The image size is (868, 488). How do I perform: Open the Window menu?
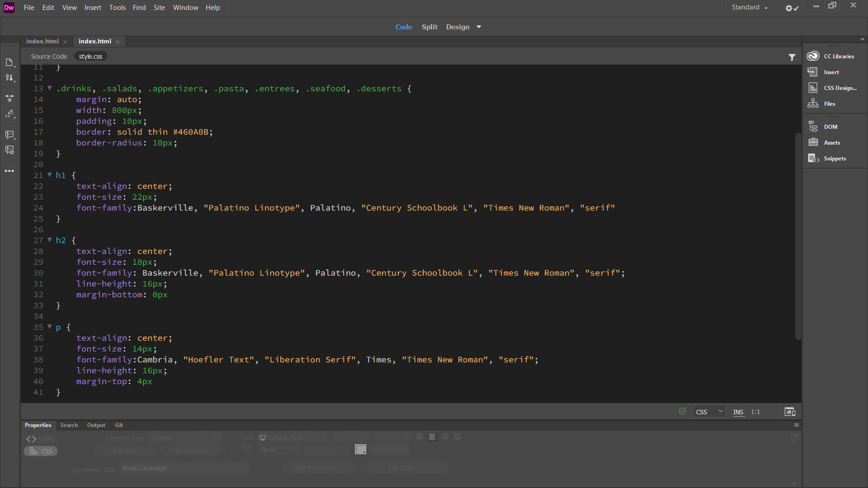pyautogui.click(x=185, y=8)
